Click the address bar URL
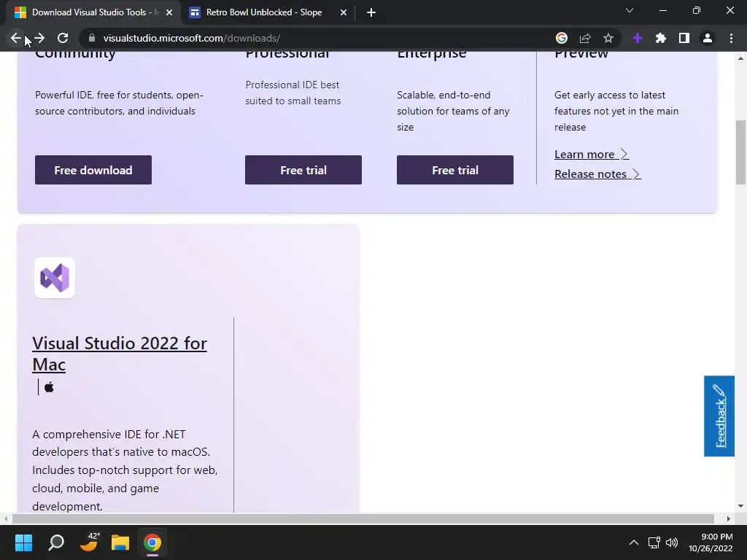Screen dimensions: 747x560 [x=192, y=38]
